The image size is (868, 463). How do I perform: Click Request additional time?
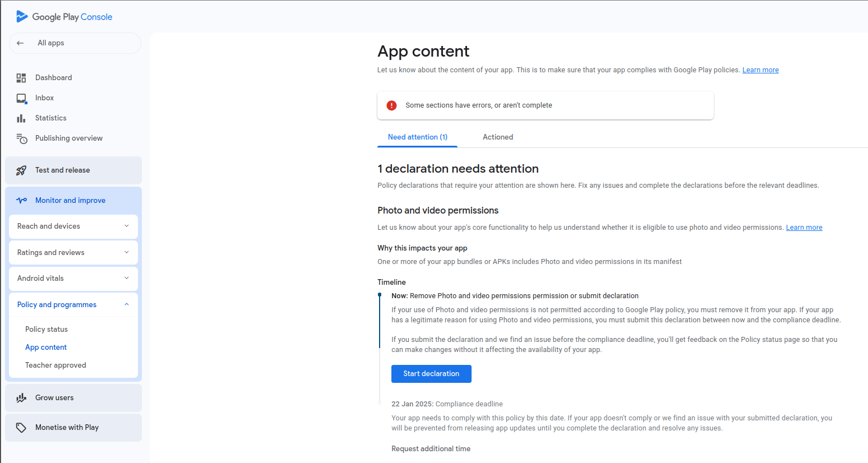click(x=431, y=449)
